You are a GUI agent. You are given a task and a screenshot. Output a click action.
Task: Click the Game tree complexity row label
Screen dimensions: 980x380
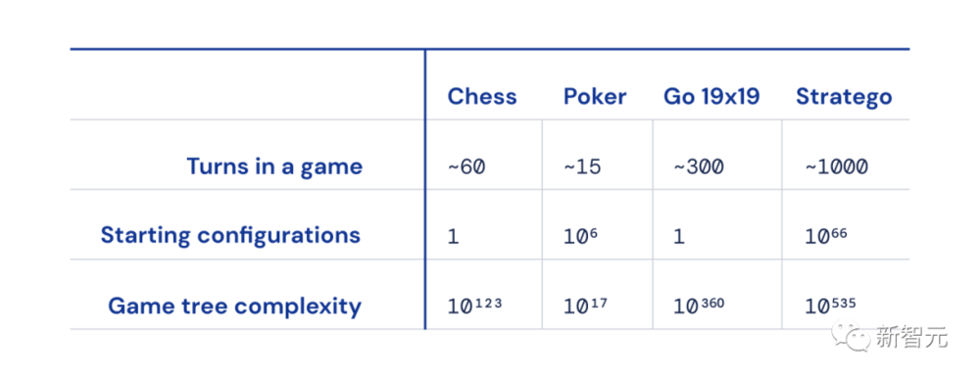tap(234, 307)
